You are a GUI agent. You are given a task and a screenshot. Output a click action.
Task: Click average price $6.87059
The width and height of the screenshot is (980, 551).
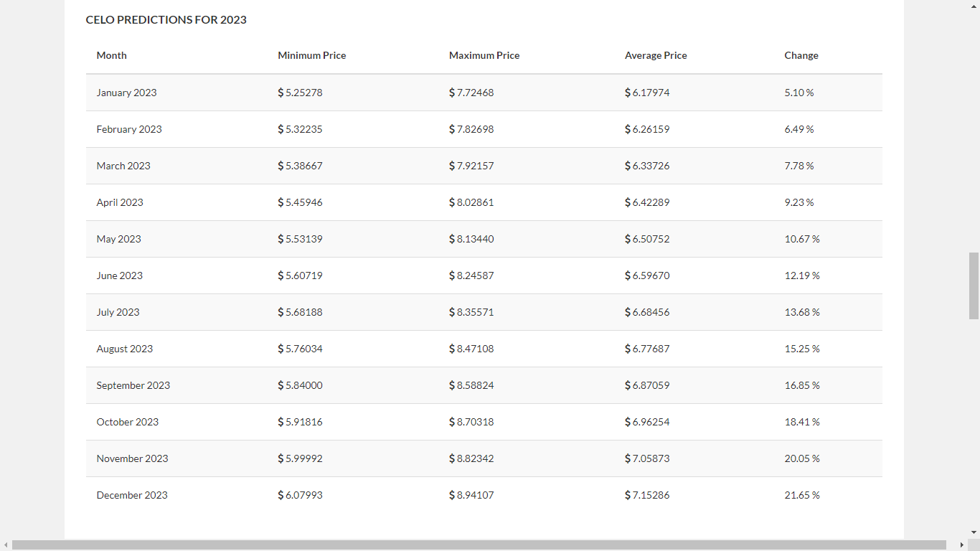647,385
